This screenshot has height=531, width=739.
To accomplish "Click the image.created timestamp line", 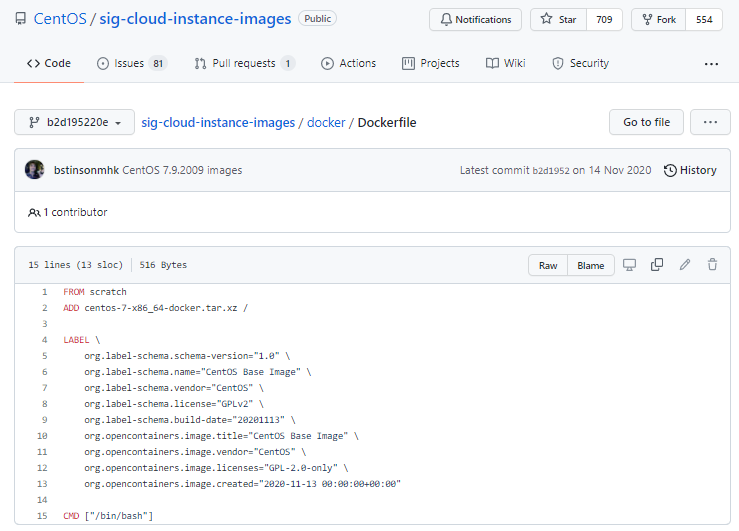I will coord(243,484).
